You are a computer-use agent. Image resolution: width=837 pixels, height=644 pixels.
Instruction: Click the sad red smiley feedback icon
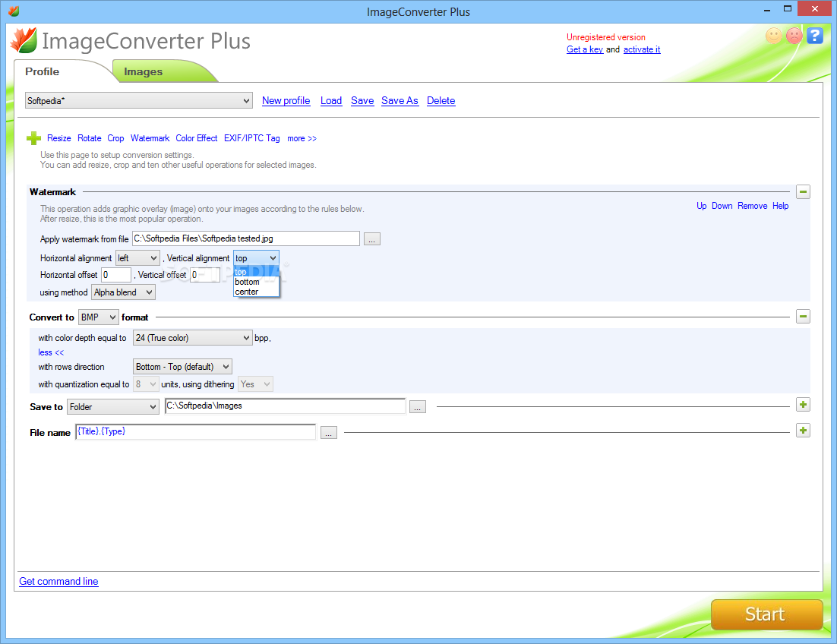tap(794, 36)
